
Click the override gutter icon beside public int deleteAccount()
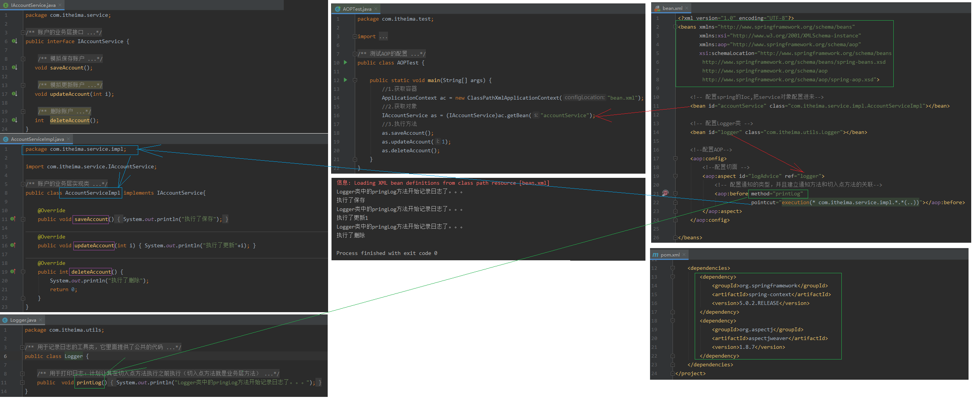pyautogui.click(x=13, y=271)
